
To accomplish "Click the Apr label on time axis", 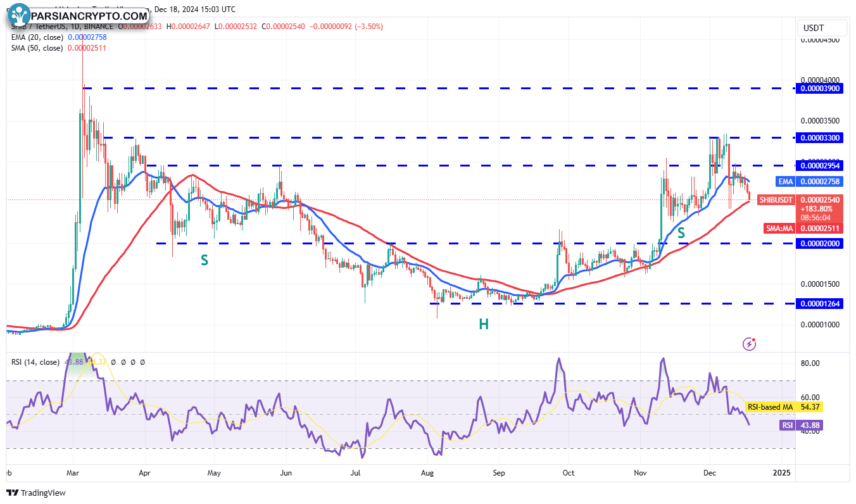I will tap(144, 472).
